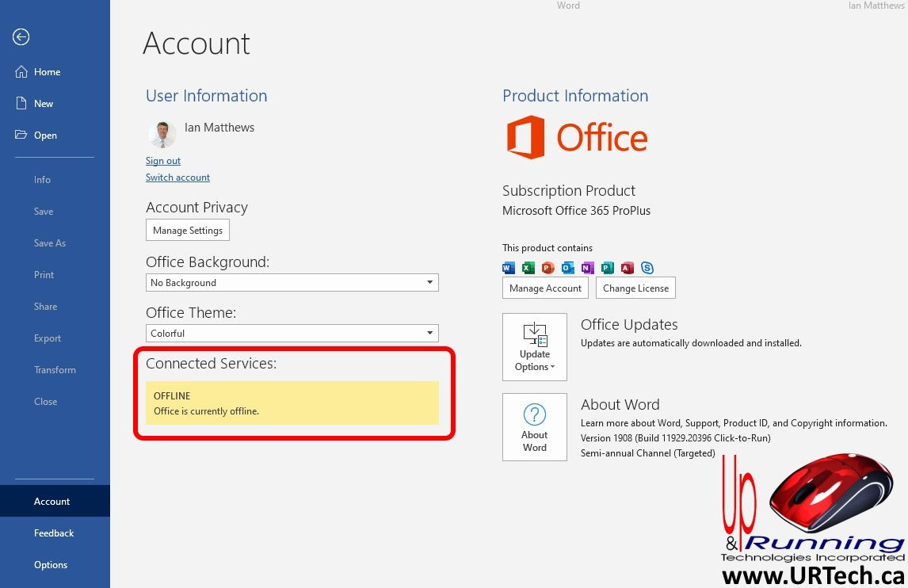Click the PowerPoint app icon
This screenshot has width=908, height=588.
pos(547,268)
